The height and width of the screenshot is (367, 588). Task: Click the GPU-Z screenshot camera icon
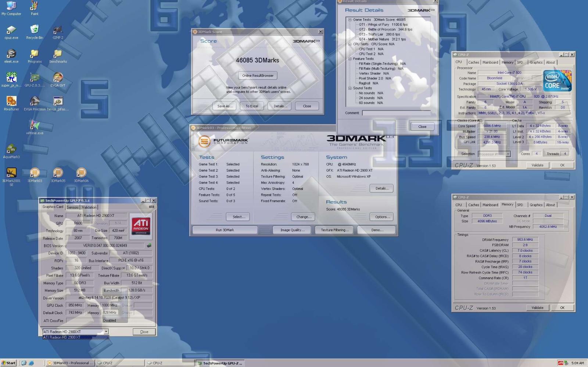(151, 207)
